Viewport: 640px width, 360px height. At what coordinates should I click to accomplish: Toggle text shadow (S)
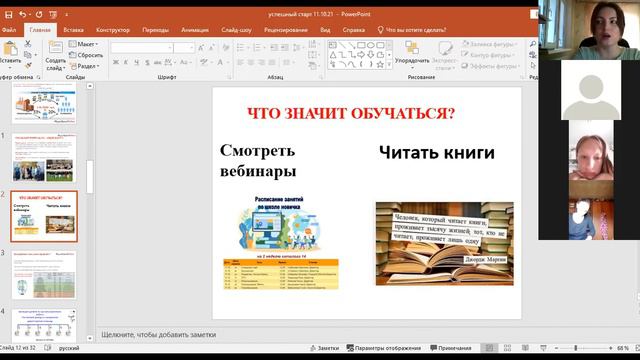147,62
